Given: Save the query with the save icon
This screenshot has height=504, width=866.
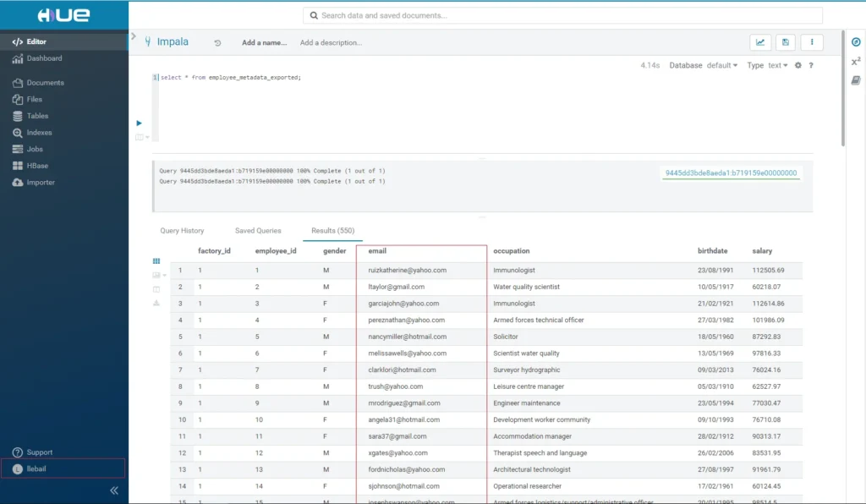Looking at the screenshot, I should tap(786, 42).
